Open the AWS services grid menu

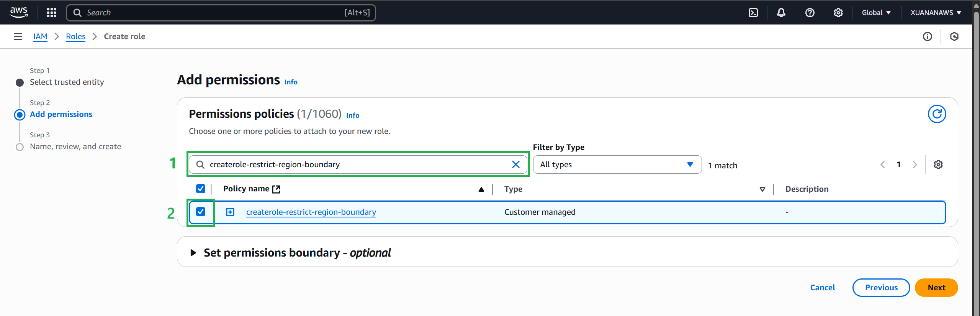coord(51,13)
